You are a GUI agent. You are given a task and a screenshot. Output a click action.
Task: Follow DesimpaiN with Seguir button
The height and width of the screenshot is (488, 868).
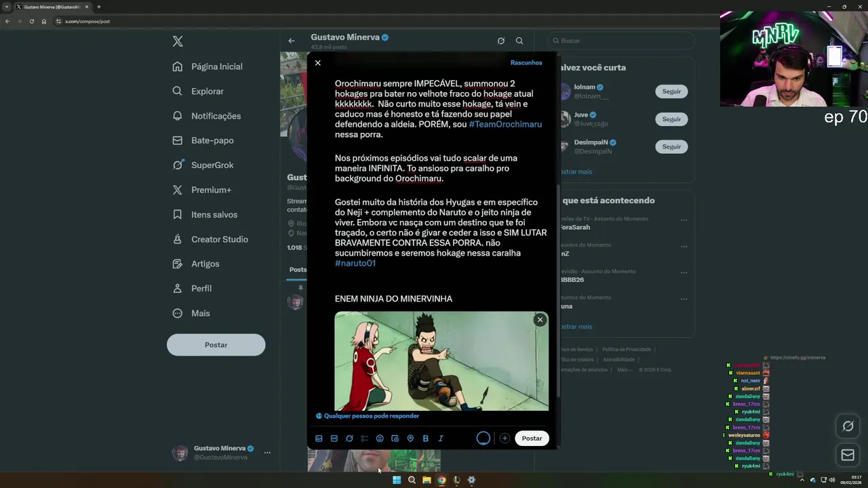[x=671, y=146]
